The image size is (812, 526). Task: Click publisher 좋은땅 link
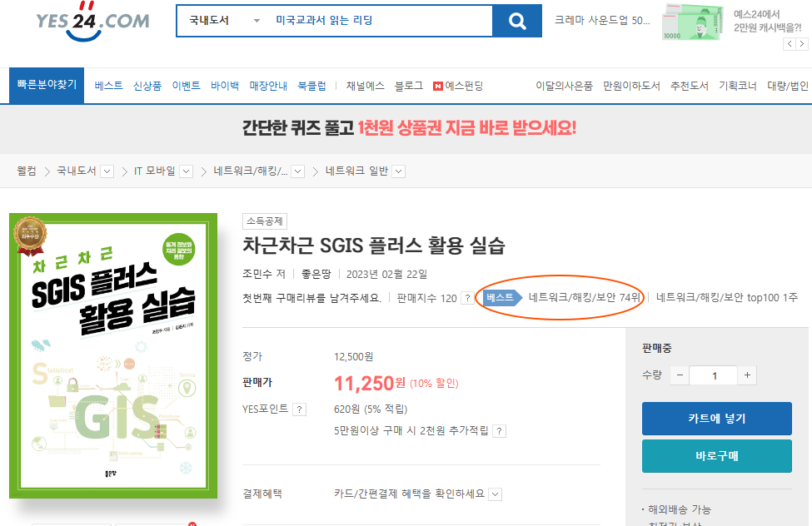point(316,274)
